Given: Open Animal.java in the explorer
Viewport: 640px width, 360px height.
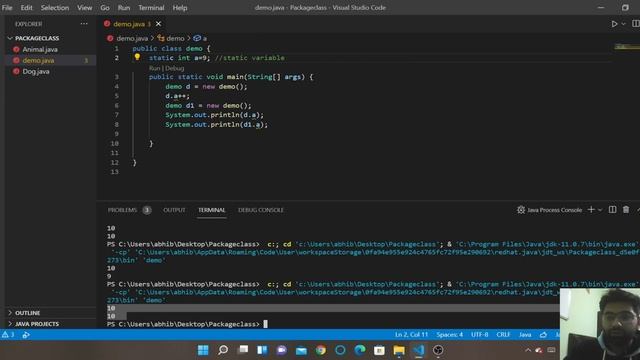Looking at the screenshot, I should pyautogui.click(x=40, y=49).
